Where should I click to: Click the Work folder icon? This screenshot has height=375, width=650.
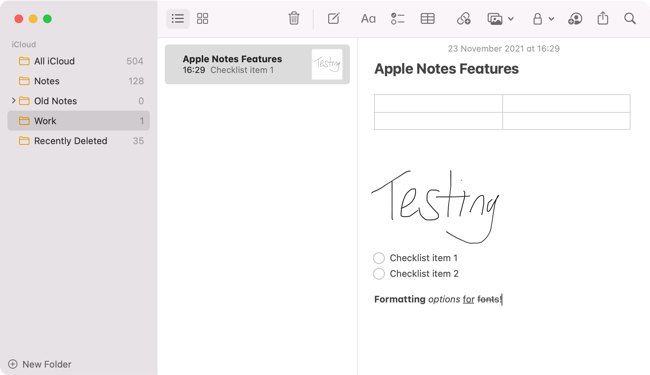tap(24, 121)
